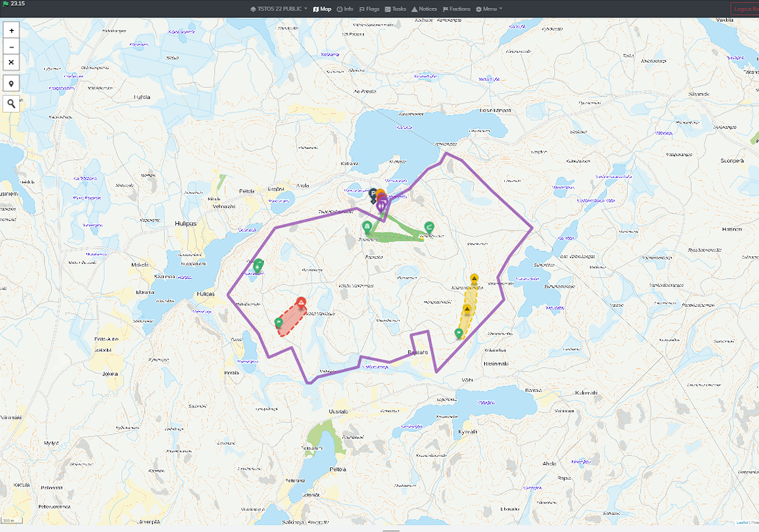Image resolution: width=759 pixels, height=532 pixels.
Task: Click the Huhola place label
Action: tap(142, 97)
